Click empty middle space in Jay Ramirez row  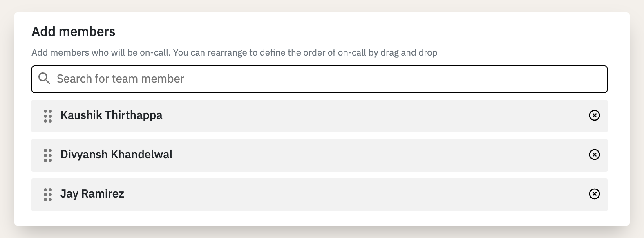368,195
